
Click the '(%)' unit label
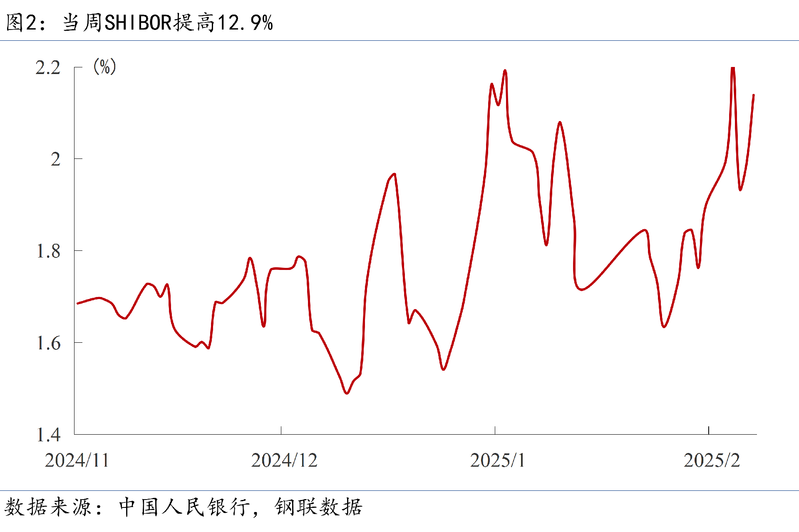coord(104,67)
